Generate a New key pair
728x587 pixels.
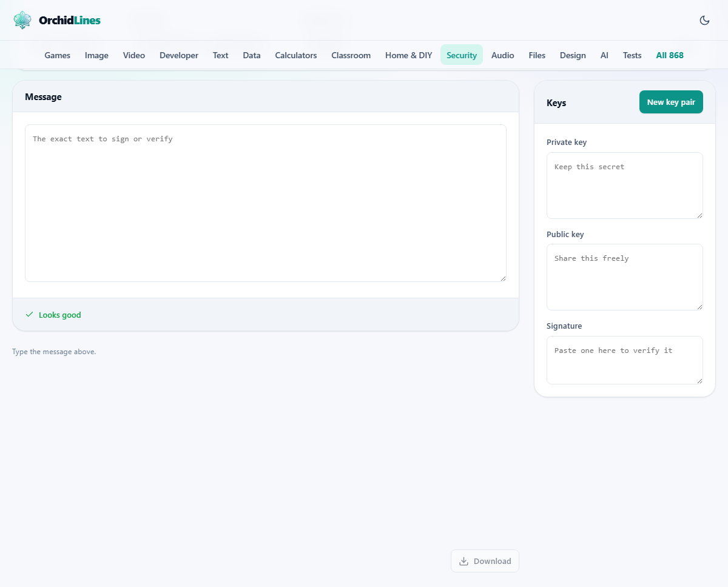(671, 102)
